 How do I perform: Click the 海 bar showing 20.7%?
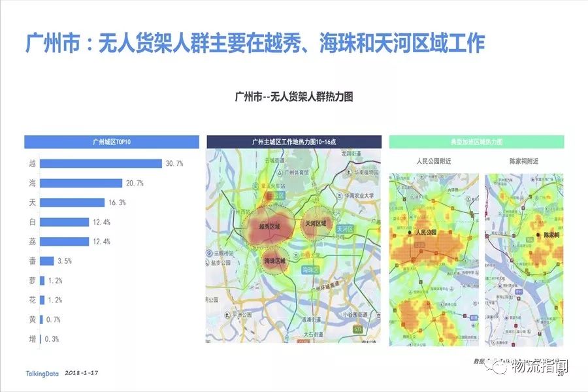click(81, 183)
